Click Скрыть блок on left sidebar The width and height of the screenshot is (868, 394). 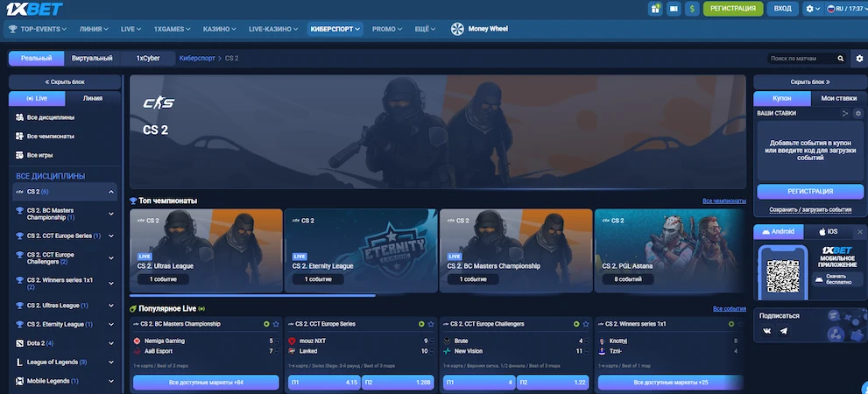(65, 82)
